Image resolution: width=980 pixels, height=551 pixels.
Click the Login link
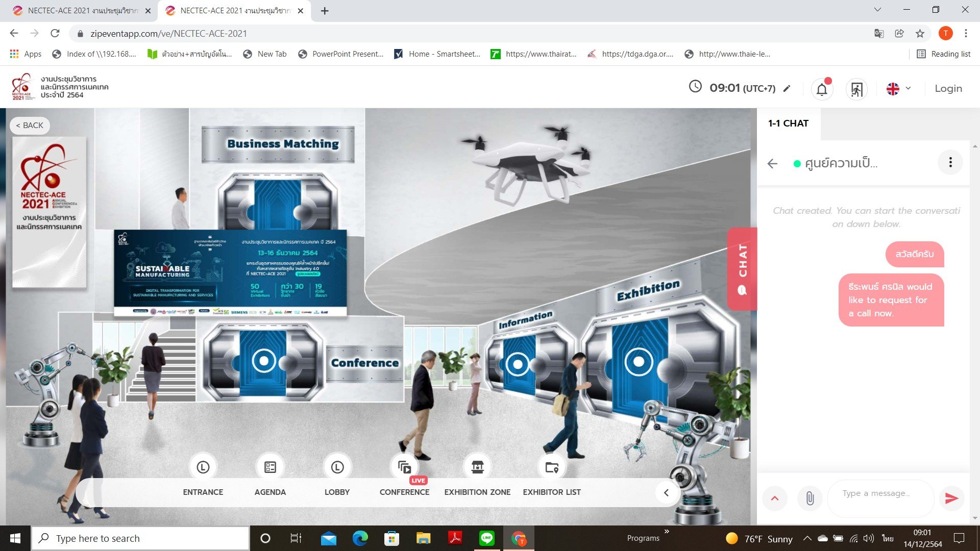pyautogui.click(x=948, y=88)
